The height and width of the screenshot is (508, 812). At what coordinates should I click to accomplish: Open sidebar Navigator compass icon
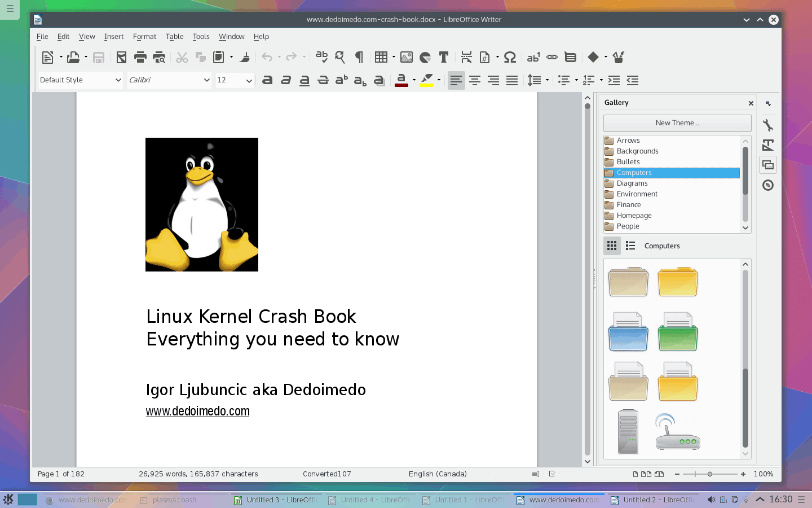tap(768, 185)
